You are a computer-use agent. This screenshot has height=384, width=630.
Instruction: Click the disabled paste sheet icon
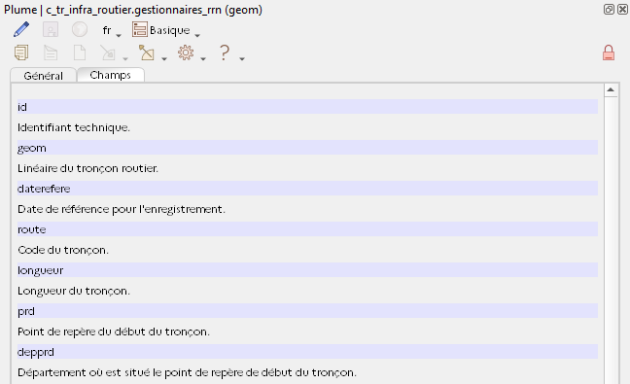click(51, 53)
